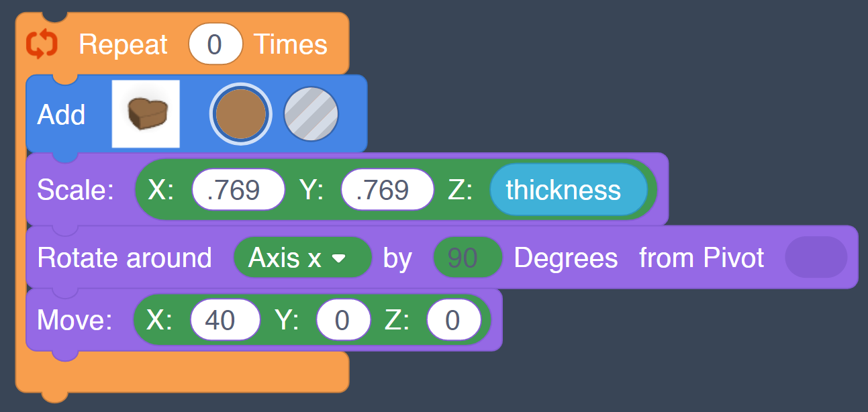Select the brown solid color swatch
868x412 pixels.
point(241,114)
